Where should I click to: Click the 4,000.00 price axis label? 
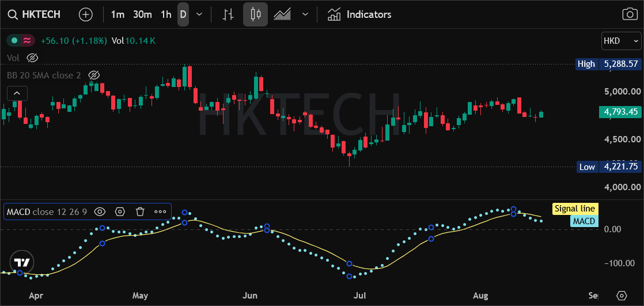(x=622, y=187)
